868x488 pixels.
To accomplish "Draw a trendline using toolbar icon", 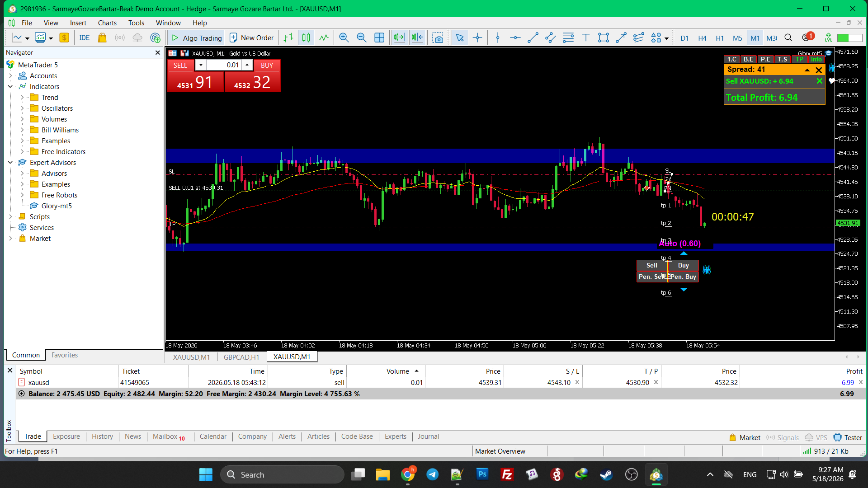I will point(533,38).
